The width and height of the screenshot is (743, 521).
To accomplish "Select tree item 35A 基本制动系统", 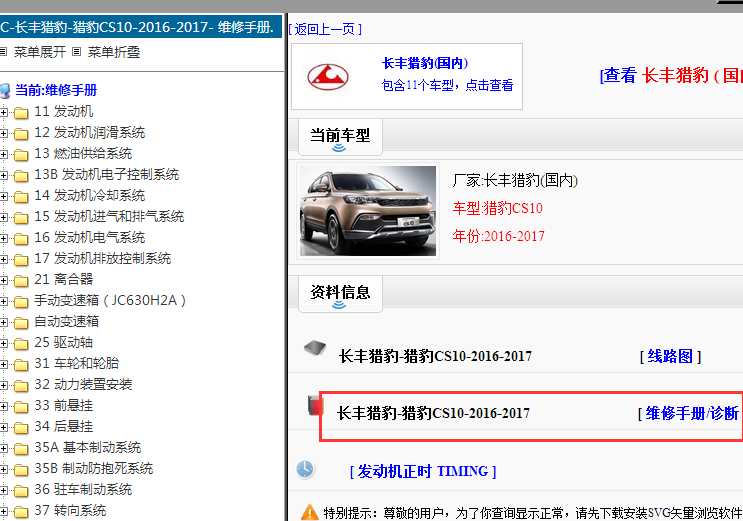I will 88,448.
